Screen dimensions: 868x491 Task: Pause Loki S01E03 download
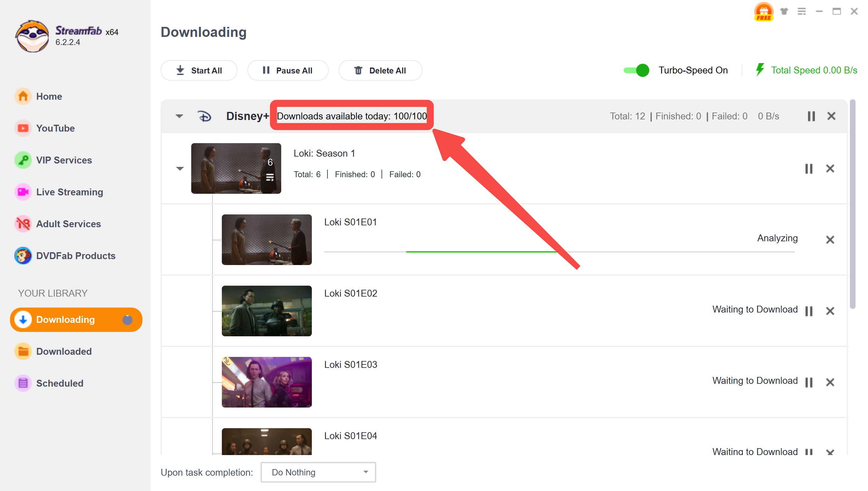[x=809, y=382]
